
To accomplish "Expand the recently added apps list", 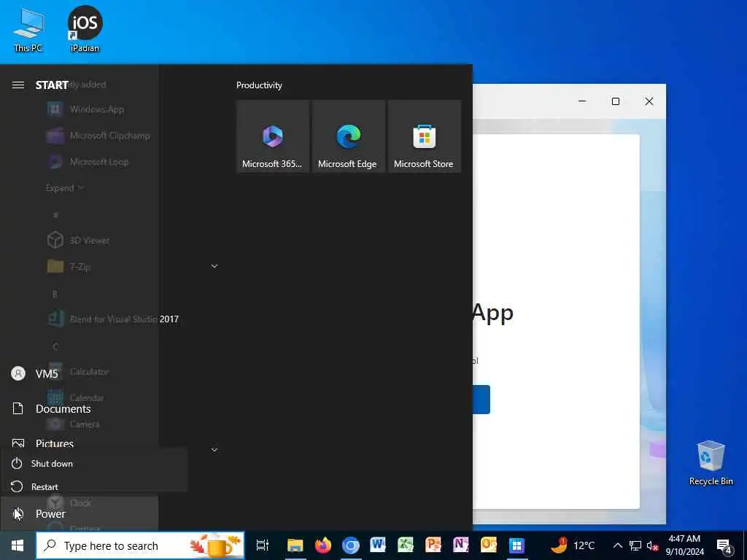I will coord(65,187).
